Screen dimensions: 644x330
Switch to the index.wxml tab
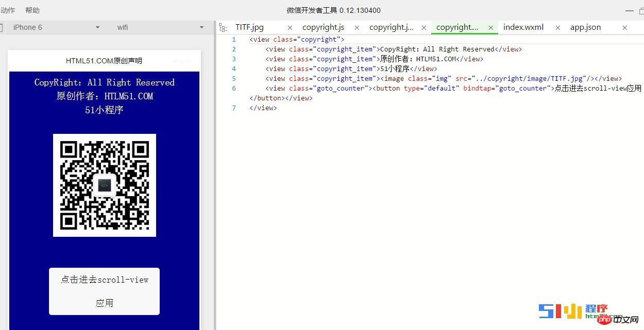[x=523, y=27]
